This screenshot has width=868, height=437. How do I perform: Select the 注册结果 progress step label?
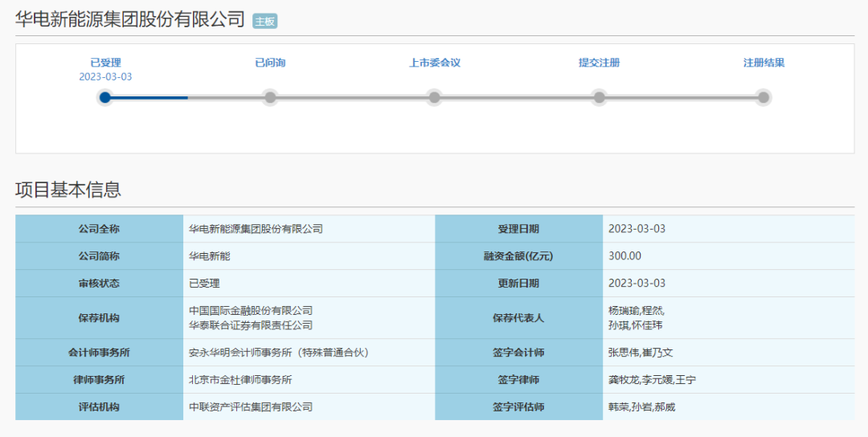[764, 63]
